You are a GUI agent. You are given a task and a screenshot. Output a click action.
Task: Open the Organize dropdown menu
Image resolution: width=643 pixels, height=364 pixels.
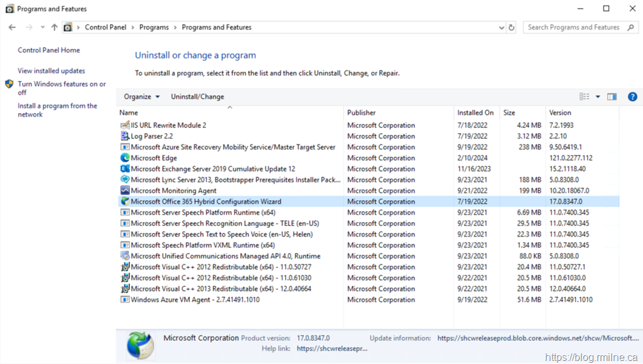click(x=141, y=97)
